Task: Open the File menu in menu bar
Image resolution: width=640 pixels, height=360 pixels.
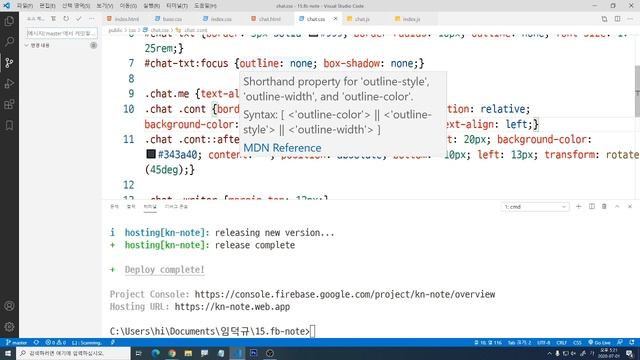Action: 24,6
